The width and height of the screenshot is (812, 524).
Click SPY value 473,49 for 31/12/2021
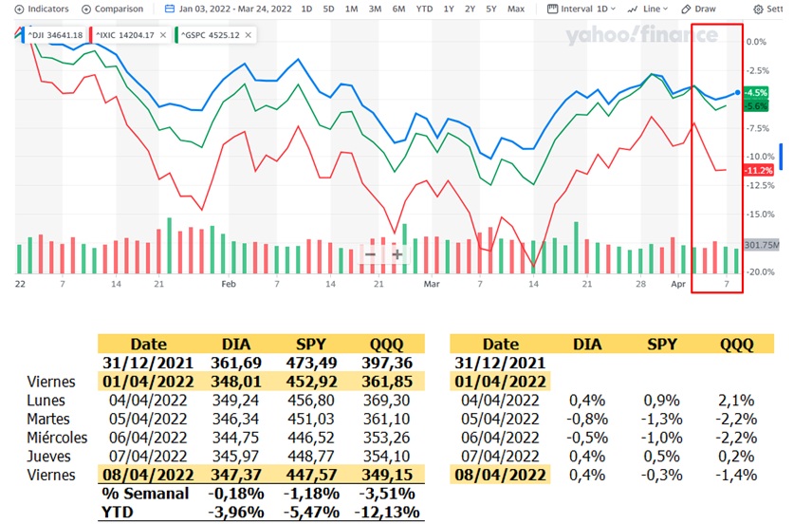[311, 363]
